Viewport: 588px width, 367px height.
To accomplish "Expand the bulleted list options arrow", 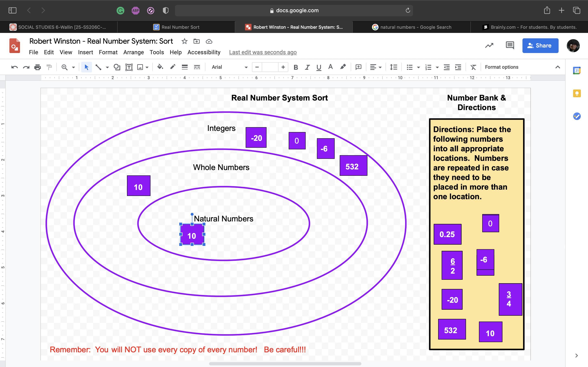I will tap(418, 67).
